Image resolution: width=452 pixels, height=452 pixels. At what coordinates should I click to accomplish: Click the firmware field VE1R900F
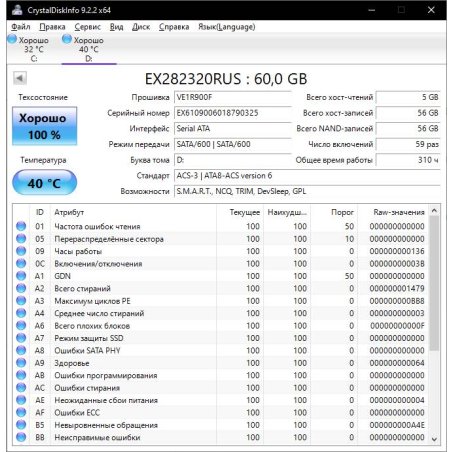tap(233, 97)
